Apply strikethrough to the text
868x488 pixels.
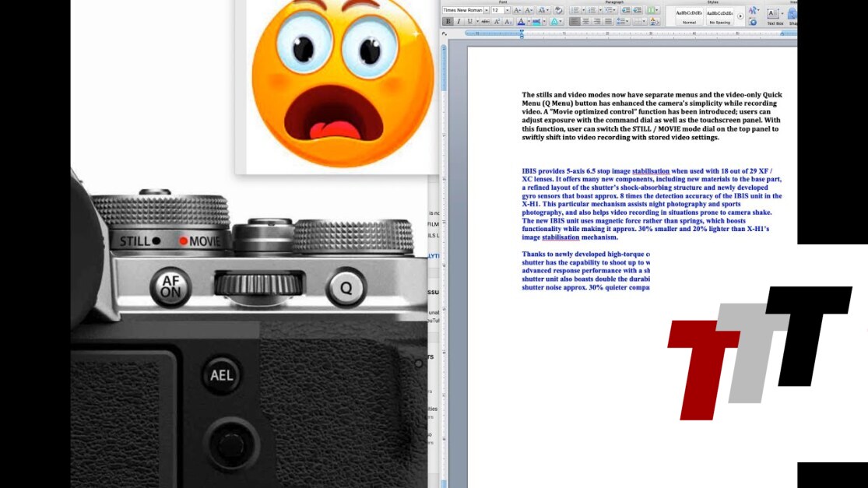pyautogui.click(x=485, y=22)
